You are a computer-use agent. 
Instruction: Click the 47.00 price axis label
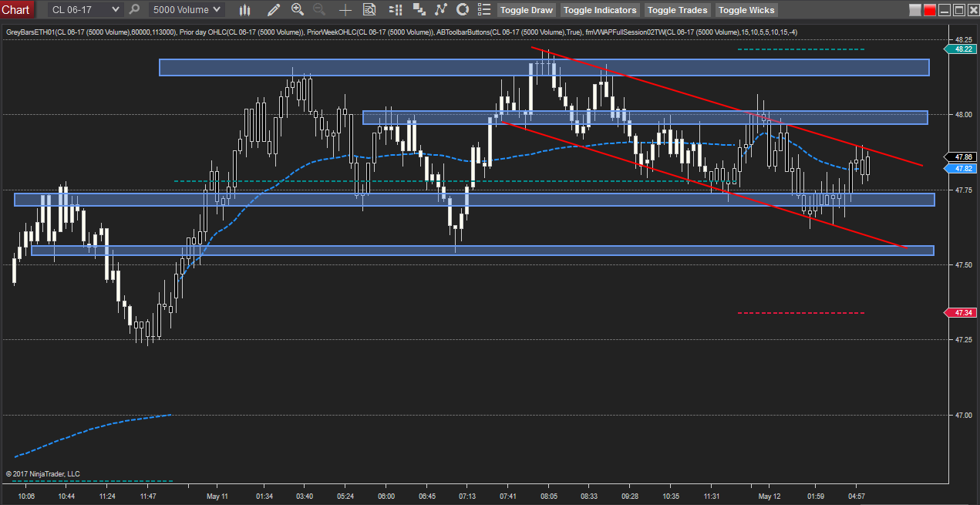click(962, 415)
